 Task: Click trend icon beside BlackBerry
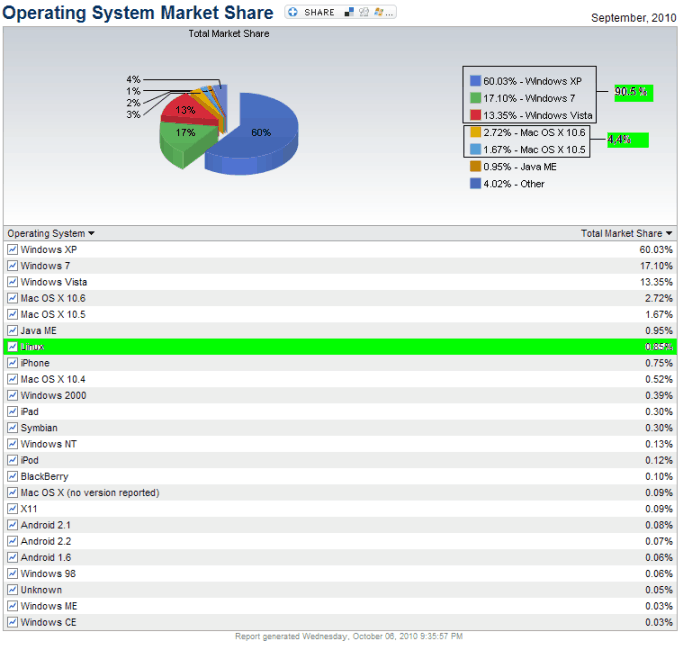coord(12,477)
